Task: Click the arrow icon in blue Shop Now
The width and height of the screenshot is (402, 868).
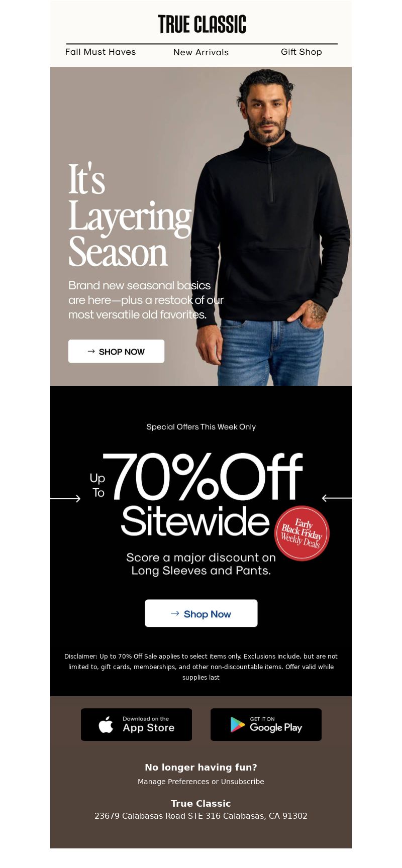Action: point(175,613)
